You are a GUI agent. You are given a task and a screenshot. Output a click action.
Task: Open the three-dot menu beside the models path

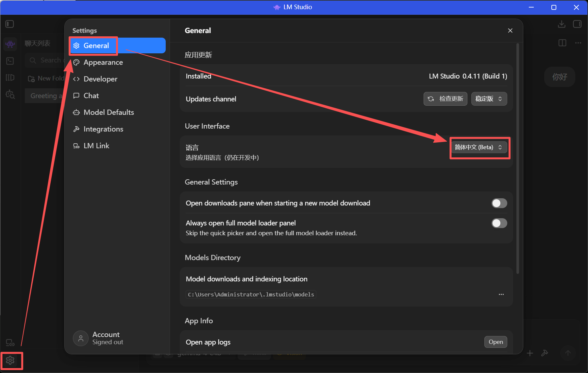(501, 294)
